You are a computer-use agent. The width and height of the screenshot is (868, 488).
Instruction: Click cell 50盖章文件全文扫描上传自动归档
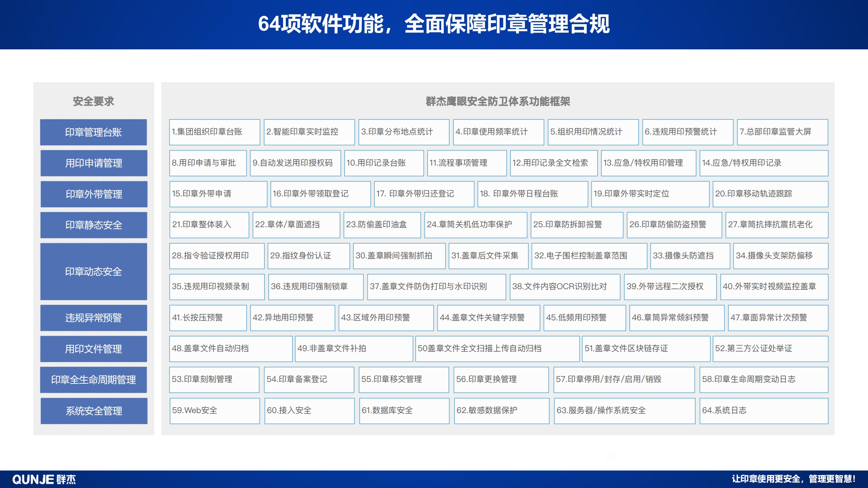coord(497,349)
